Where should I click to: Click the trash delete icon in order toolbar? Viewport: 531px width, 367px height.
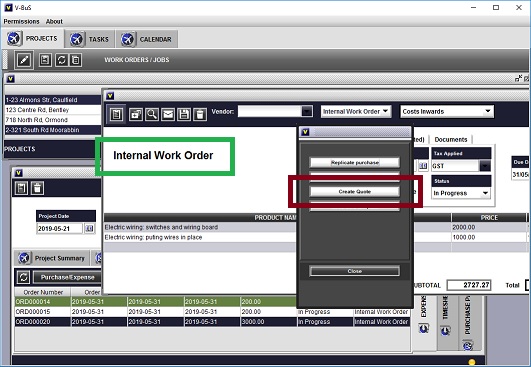point(200,114)
